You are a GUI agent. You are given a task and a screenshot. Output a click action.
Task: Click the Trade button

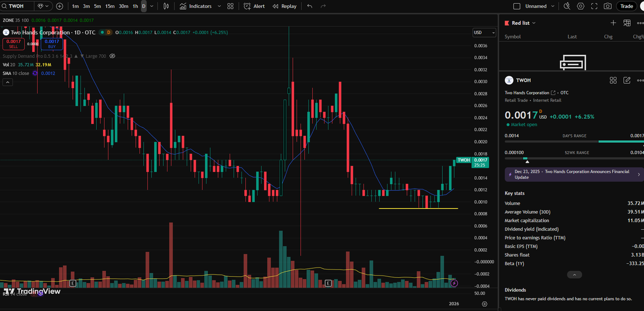pos(626,6)
